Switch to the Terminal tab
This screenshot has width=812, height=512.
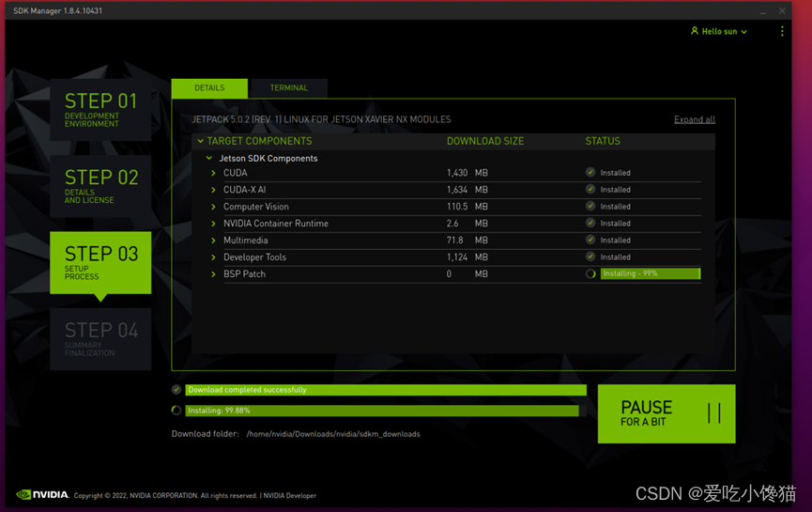pyautogui.click(x=288, y=88)
